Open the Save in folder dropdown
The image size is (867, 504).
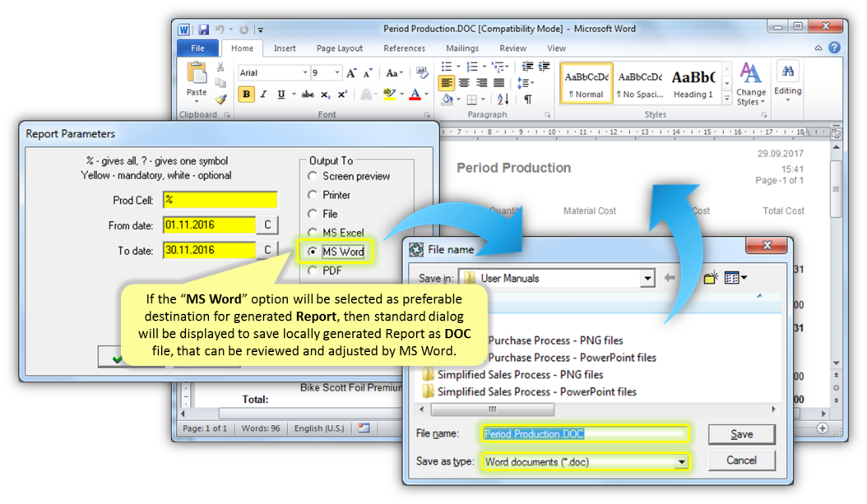pos(647,278)
